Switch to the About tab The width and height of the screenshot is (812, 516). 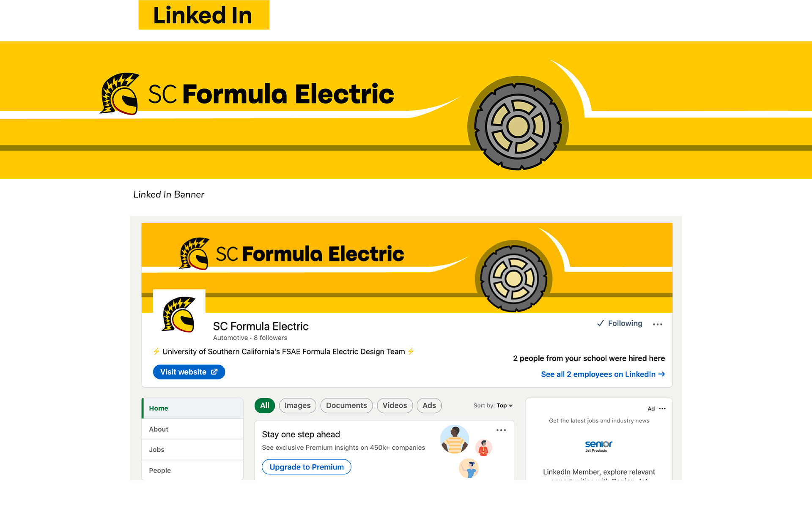tap(159, 429)
